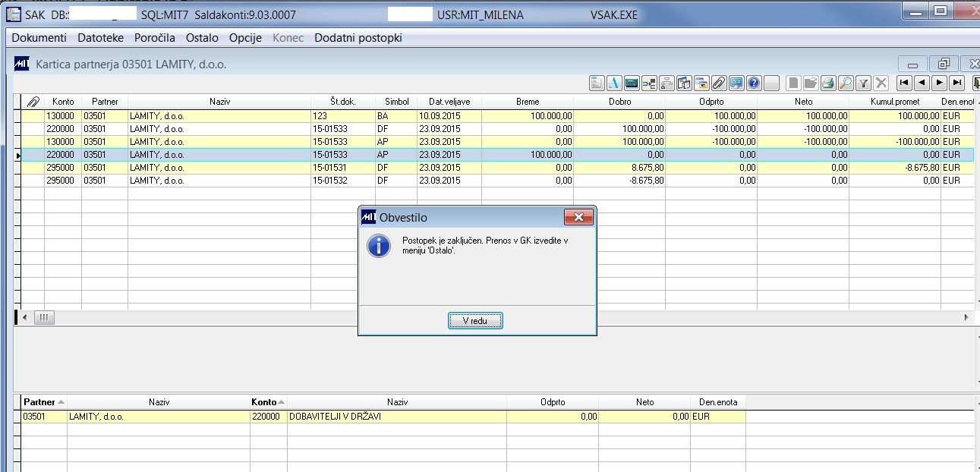Open help with blue question mark icon

[754, 83]
